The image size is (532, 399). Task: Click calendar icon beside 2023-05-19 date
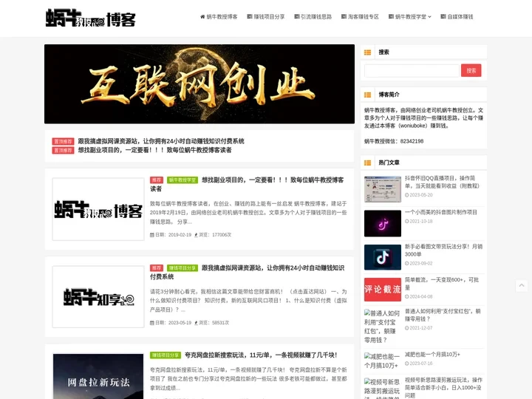(152, 323)
